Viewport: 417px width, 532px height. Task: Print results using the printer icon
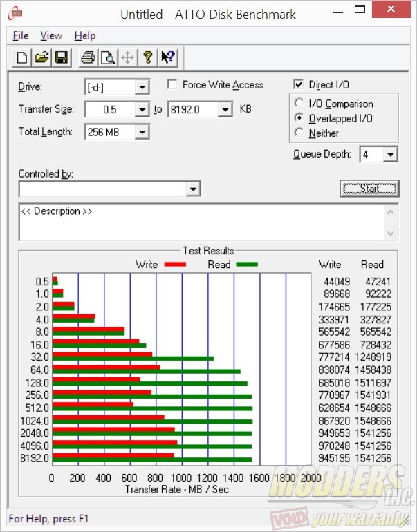88,57
